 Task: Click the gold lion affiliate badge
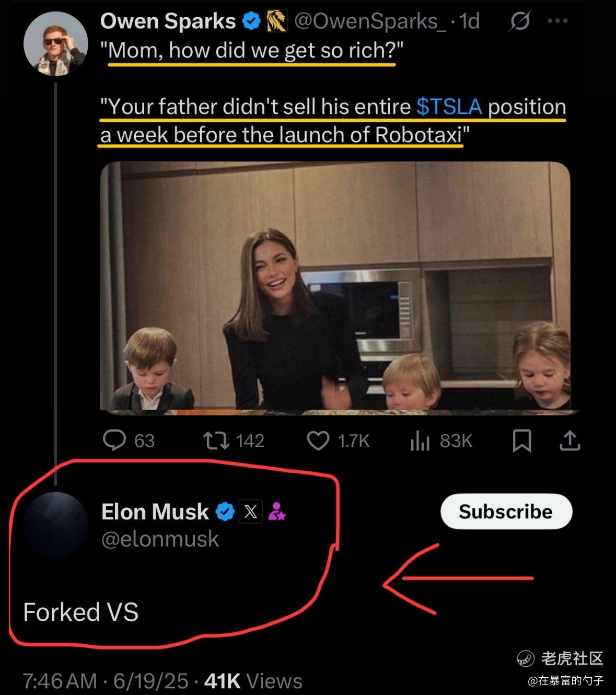coord(277,21)
